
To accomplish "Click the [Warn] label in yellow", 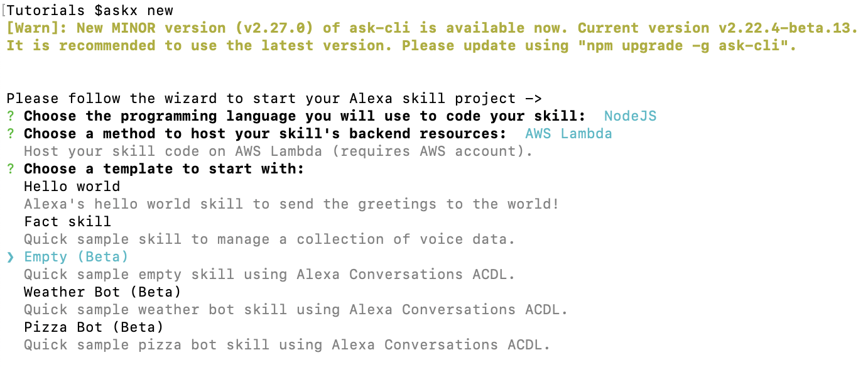I will pyautogui.click(x=37, y=28).
